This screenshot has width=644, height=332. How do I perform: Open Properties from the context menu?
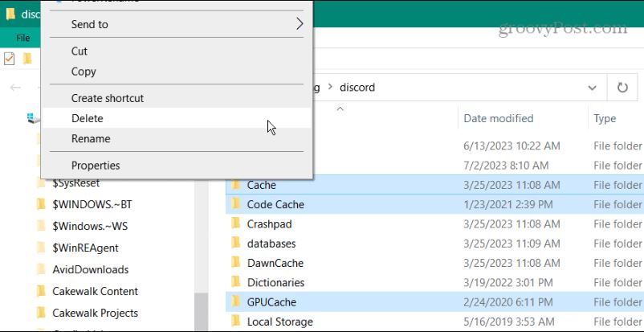coord(177,166)
